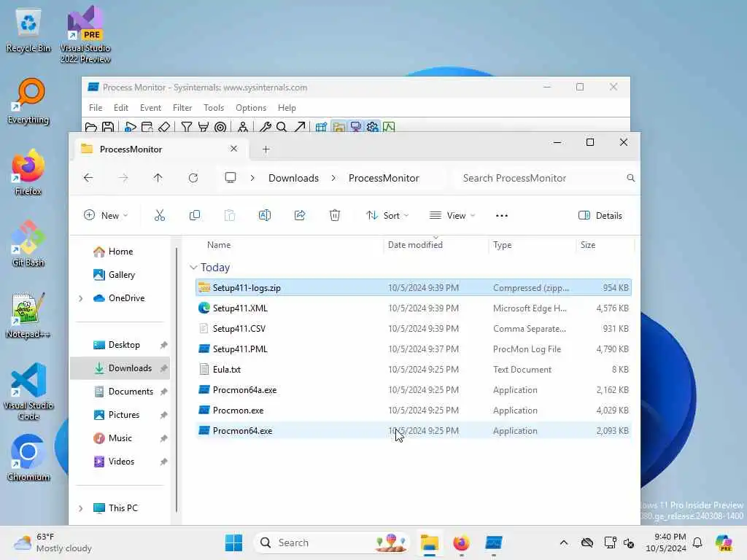Screen dimensions: 747x560
Task: Select the ProcessMonitor tab in File Explorer
Action: point(160,149)
